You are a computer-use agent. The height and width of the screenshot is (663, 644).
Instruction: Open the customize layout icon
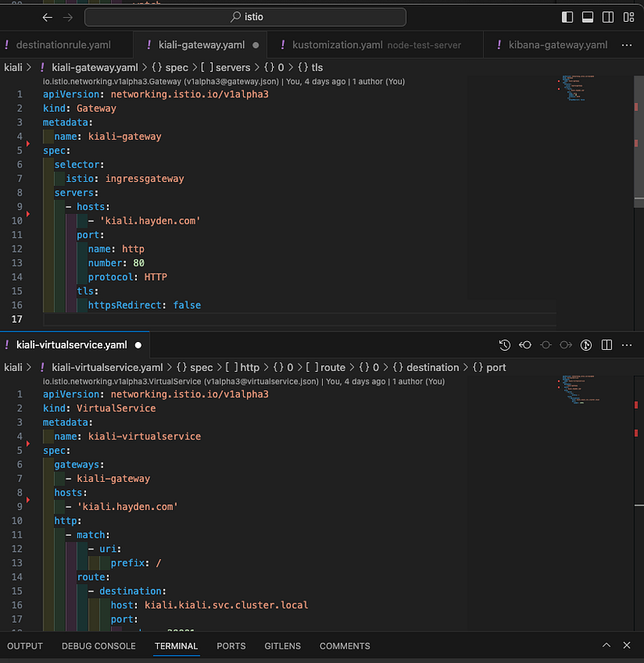pos(629,17)
